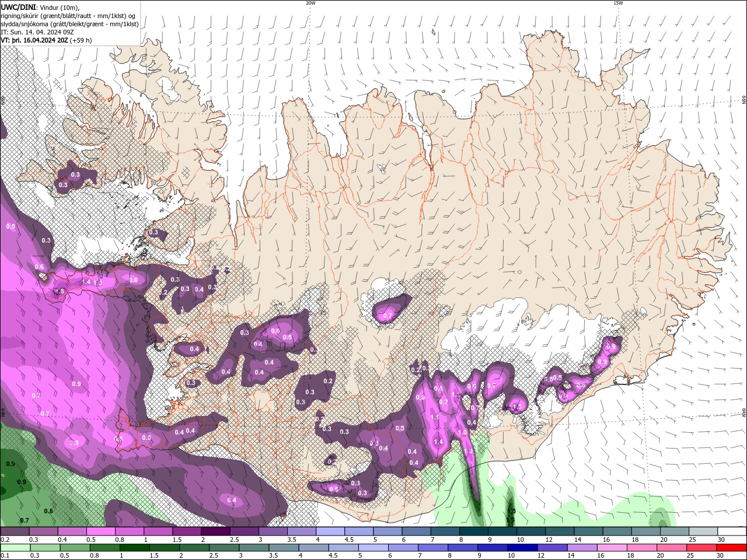The height and width of the screenshot is (560, 747).
Task: Pick the 0.1 swatch in the lower legend row
Action: click(x=15, y=548)
